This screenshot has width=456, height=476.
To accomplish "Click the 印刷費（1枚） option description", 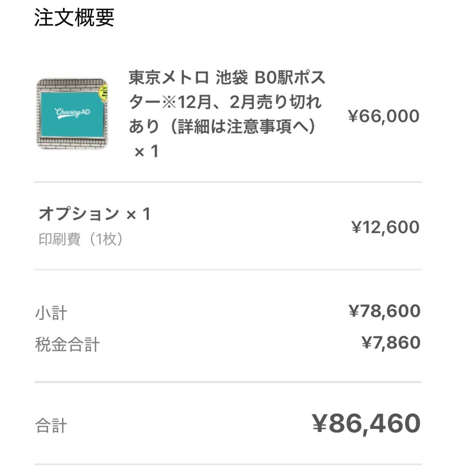I will [81, 239].
